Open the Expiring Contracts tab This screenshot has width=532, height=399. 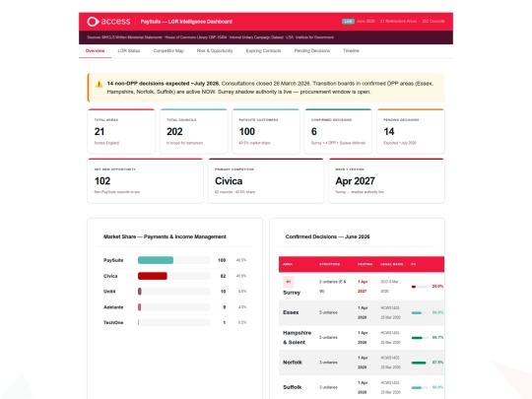tap(263, 51)
